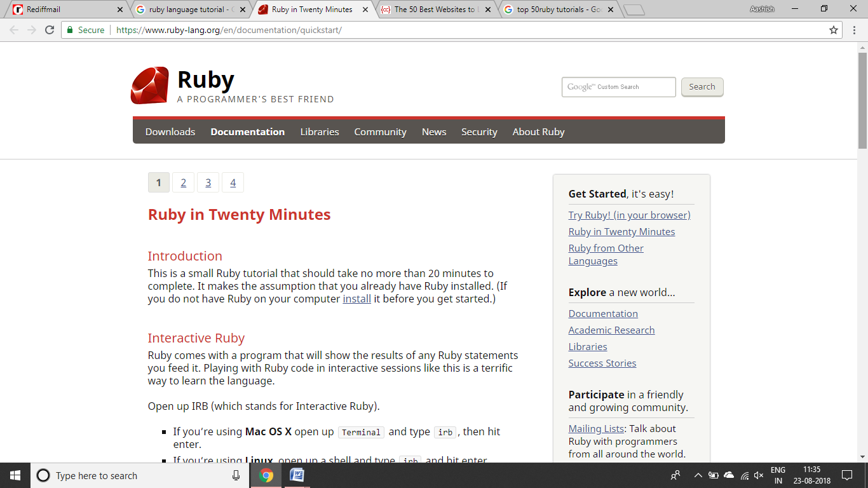Open Word from the taskbar

297,475
